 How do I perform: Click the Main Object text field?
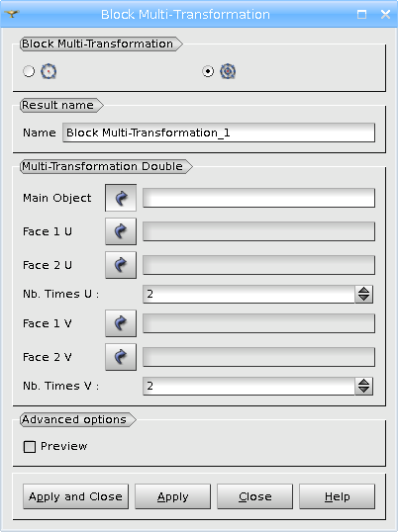[258, 198]
